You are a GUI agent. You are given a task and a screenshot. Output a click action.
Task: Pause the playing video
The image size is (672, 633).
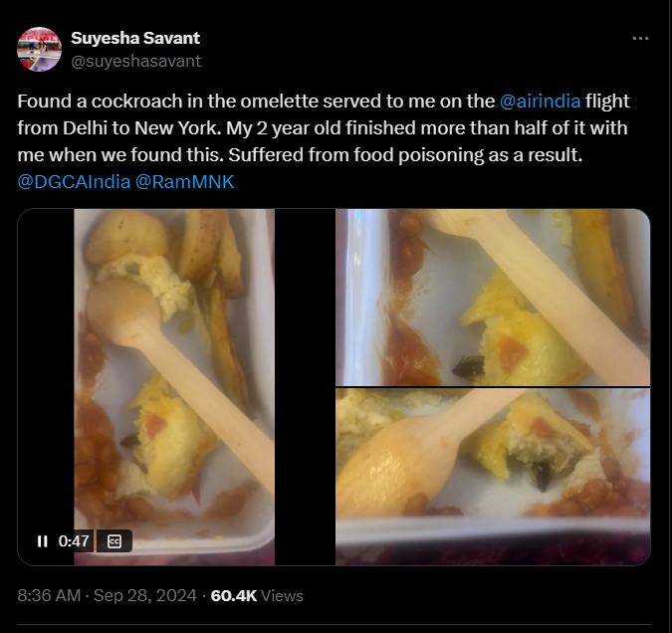[x=43, y=541]
